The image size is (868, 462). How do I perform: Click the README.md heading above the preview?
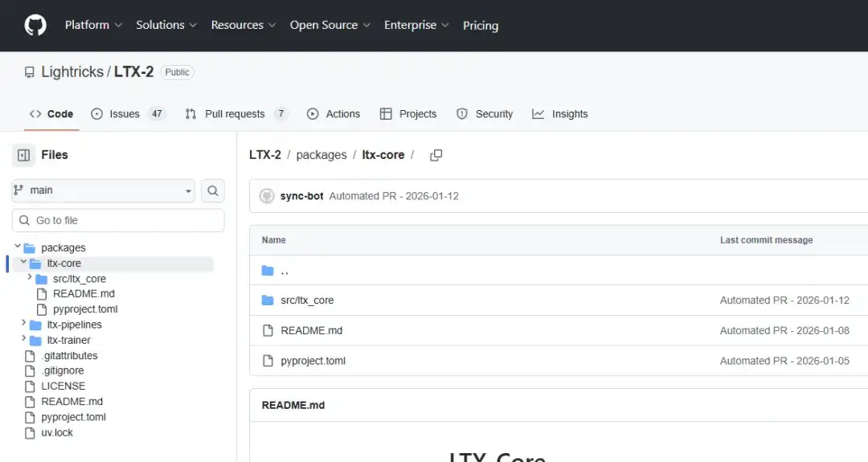click(293, 405)
